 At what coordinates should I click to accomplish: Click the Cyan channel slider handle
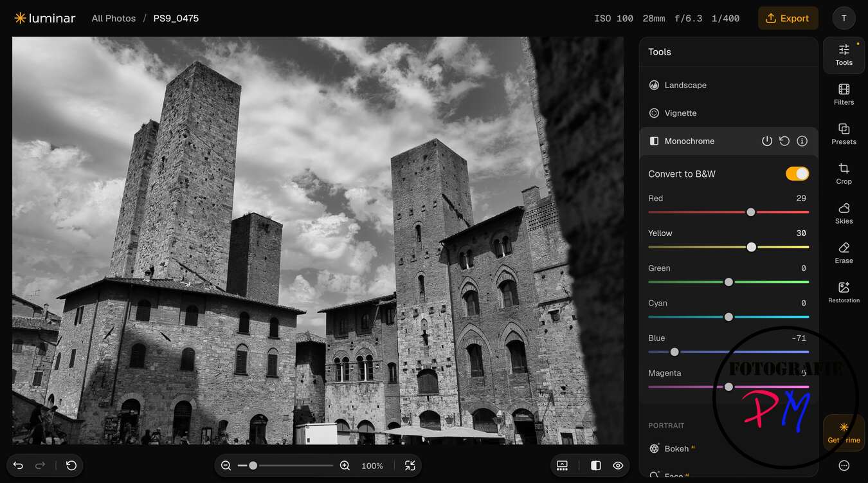[728, 316]
